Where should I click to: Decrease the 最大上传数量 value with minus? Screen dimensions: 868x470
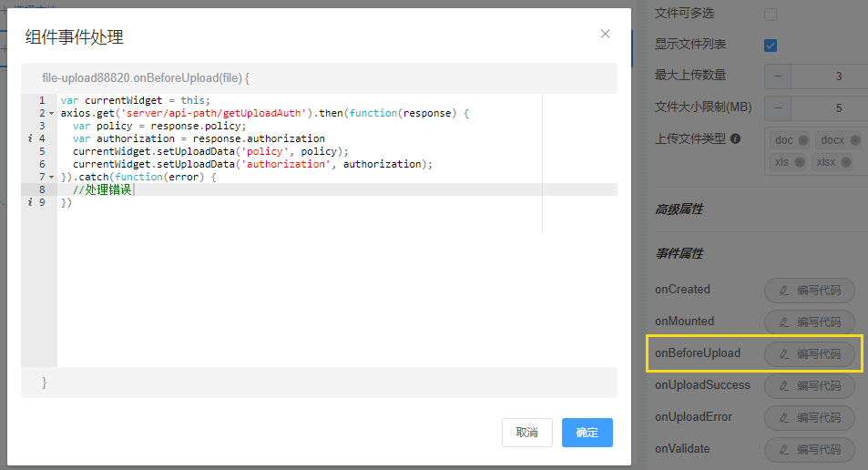click(778, 76)
